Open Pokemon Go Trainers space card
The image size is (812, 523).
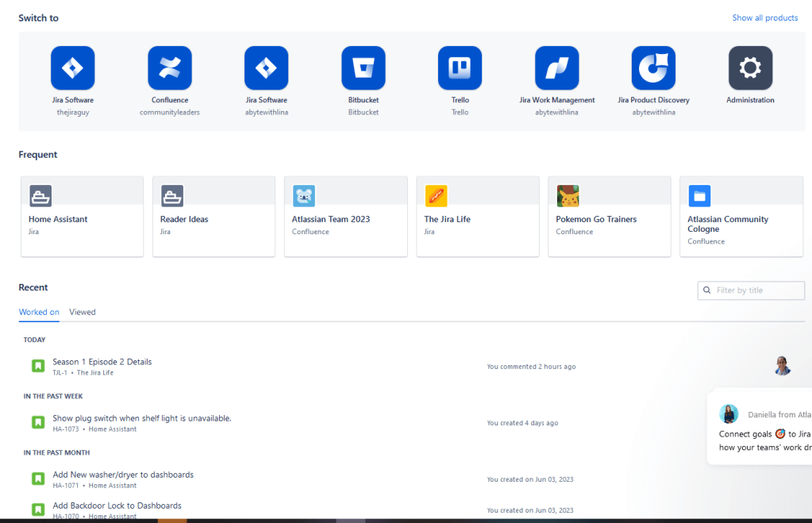coord(609,217)
